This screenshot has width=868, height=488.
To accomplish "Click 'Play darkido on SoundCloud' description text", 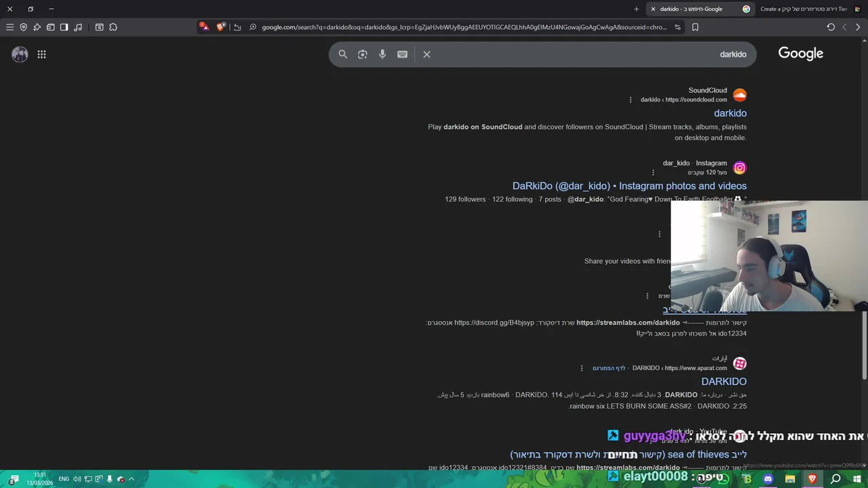I will [x=587, y=132].
